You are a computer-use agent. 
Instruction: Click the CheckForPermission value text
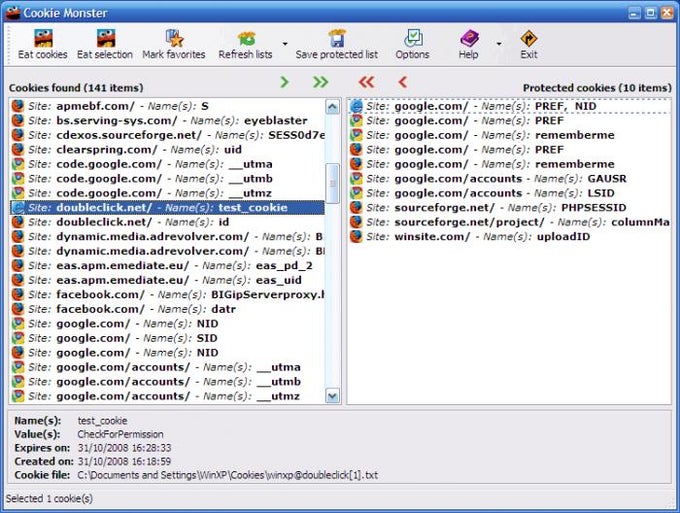click(121, 435)
